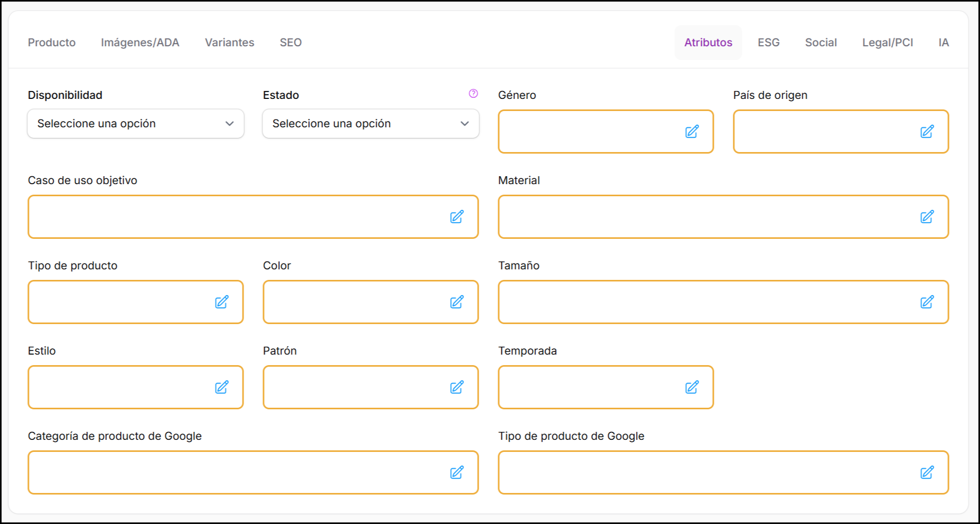
Task: Click the edit icon in País de origen field
Action: coord(927,132)
